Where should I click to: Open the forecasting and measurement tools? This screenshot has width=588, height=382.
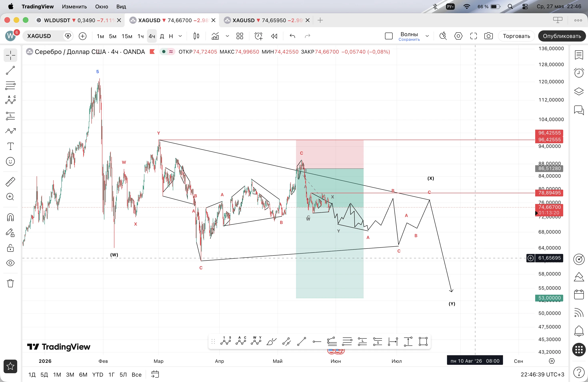click(10, 116)
